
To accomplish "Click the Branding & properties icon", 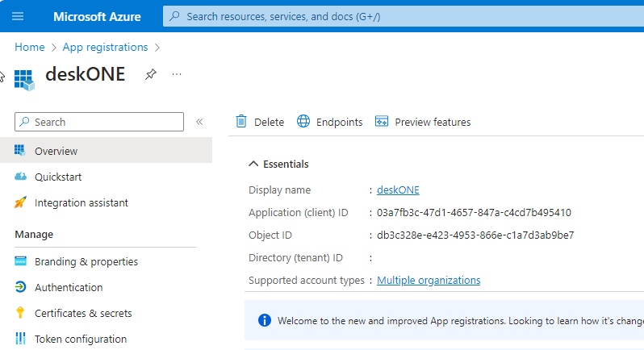I will (x=20, y=261).
